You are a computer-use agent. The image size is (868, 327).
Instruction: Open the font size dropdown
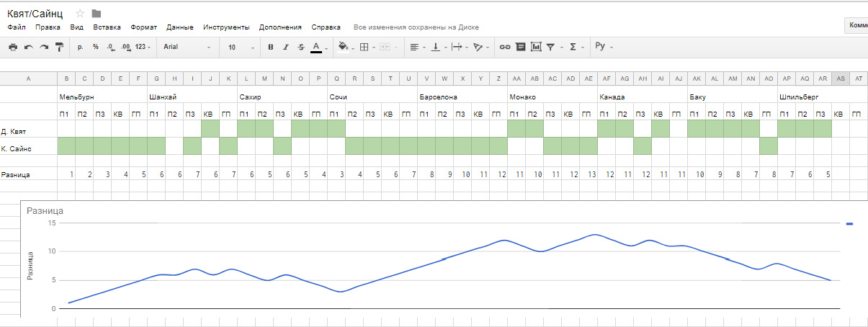click(241, 47)
